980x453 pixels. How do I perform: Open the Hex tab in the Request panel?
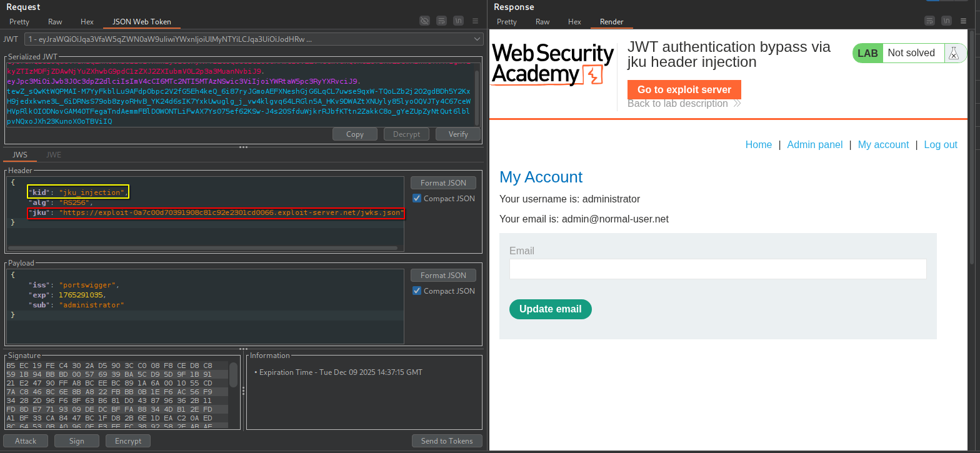tap(87, 22)
